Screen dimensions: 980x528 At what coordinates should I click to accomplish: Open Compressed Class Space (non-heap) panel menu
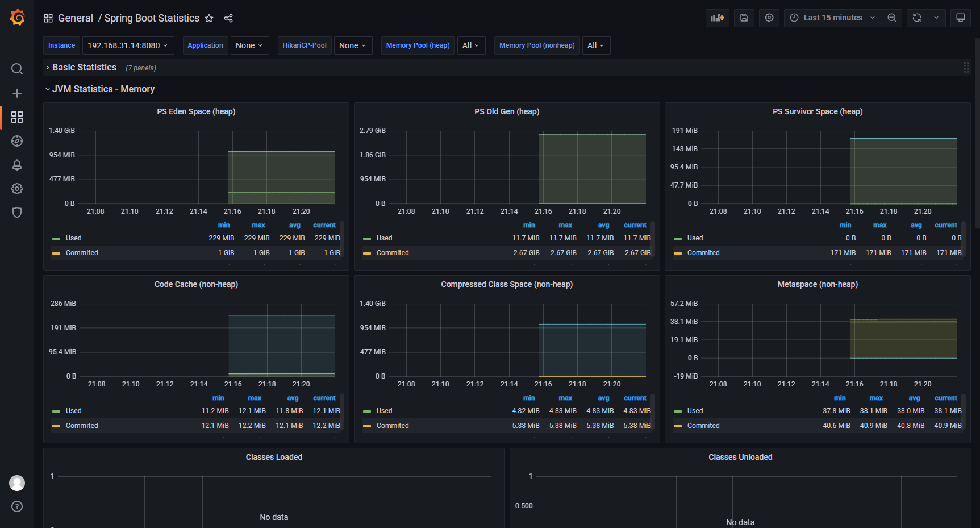pyautogui.click(x=507, y=284)
